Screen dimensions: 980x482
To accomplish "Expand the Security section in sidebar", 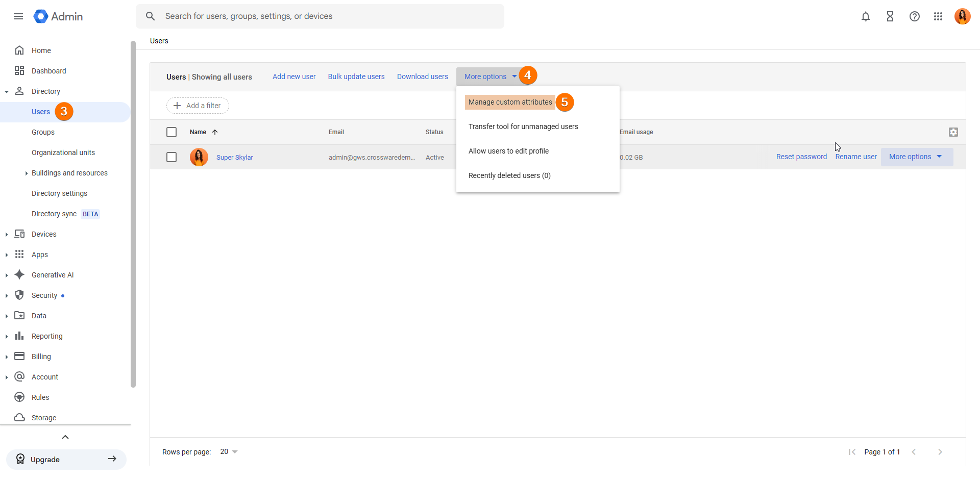I will [x=7, y=296].
